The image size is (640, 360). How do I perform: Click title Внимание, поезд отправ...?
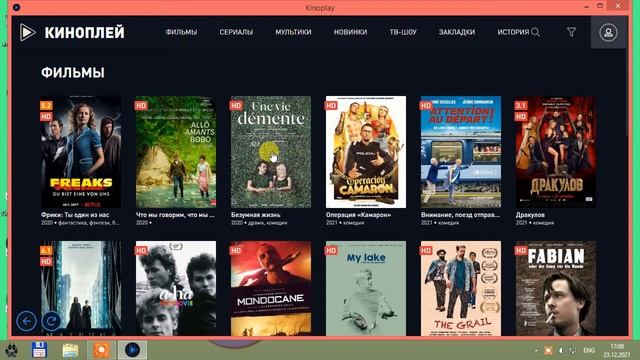[x=460, y=215]
